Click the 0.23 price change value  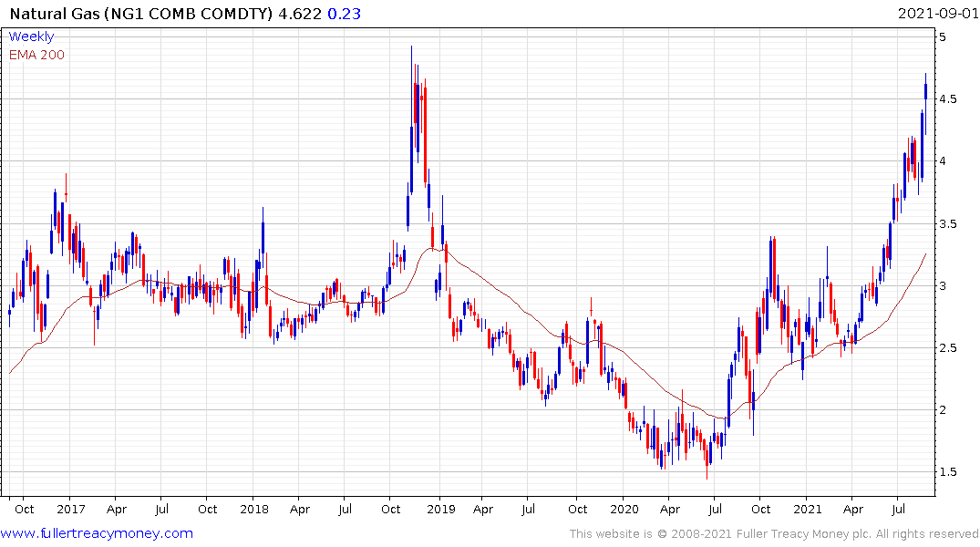pos(345,14)
